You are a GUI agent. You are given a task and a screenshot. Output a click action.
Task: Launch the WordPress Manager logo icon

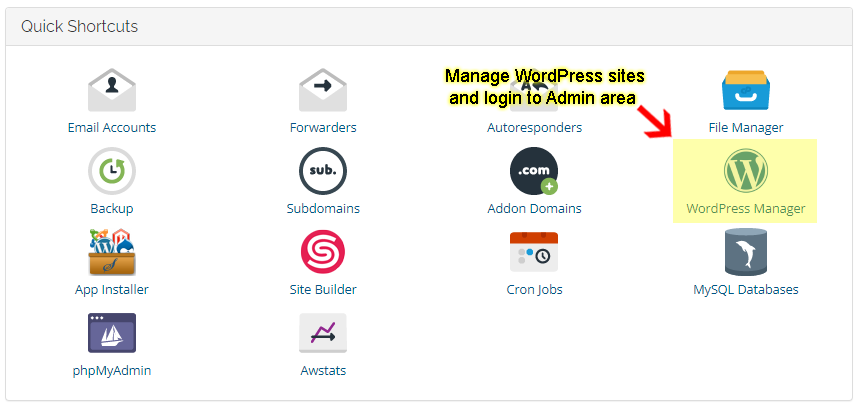pyautogui.click(x=745, y=172)
